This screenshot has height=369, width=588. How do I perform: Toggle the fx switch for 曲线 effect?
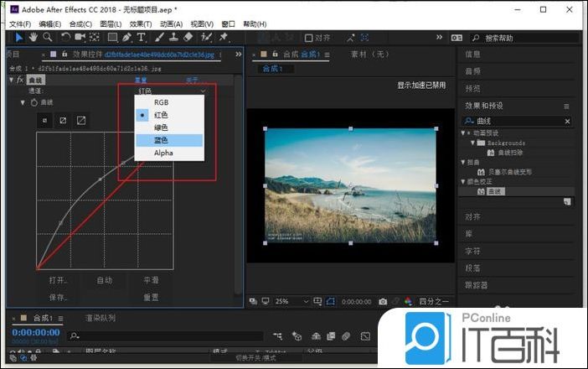coord(18,80)
